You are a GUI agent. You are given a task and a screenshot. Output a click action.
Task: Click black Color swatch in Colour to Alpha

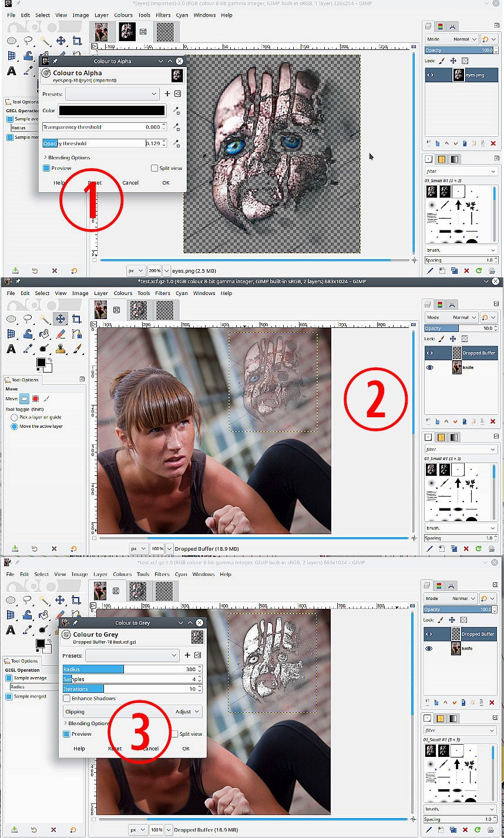(x=112, y=110)
